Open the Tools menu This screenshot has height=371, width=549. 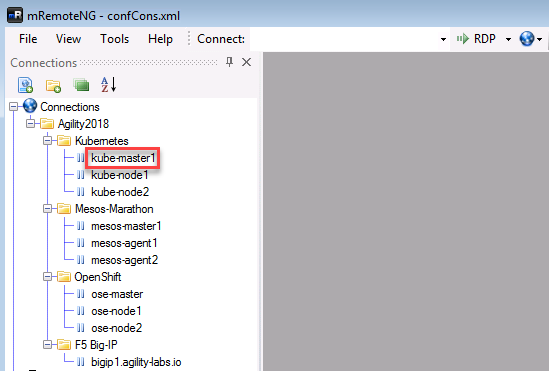pos(114,39)
